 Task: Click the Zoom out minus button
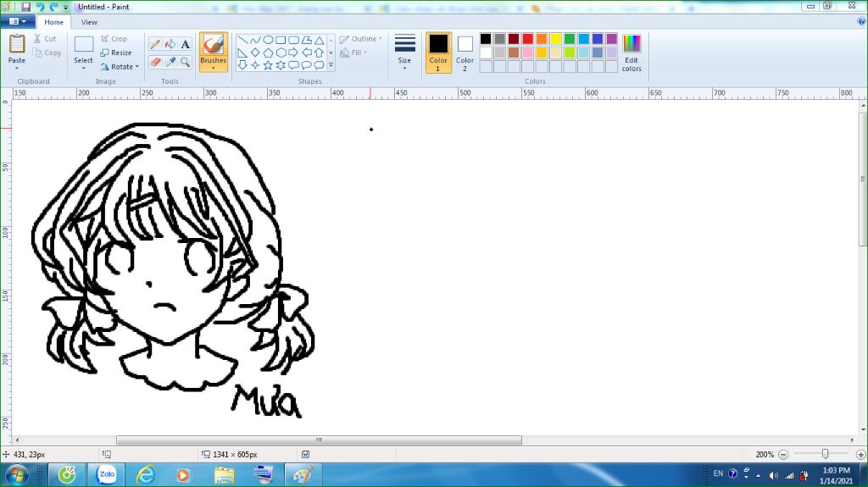coord(783,454)
